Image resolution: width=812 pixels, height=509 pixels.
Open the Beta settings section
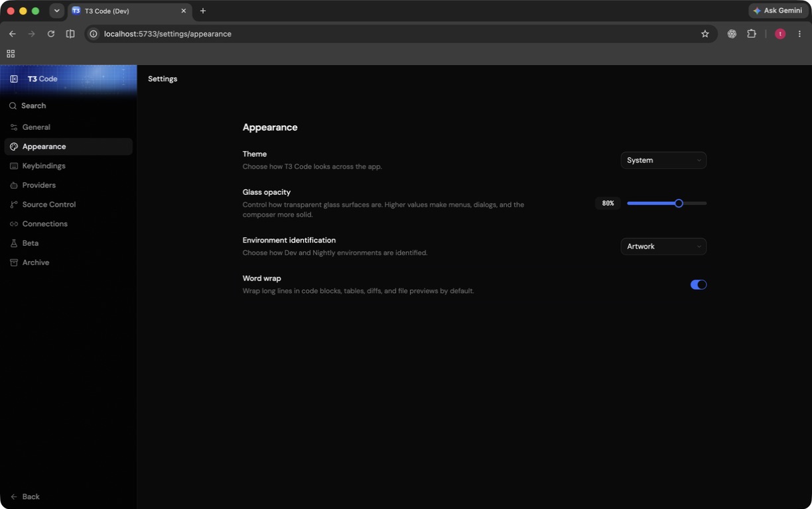pyautogui.click(x=68, y=243)
